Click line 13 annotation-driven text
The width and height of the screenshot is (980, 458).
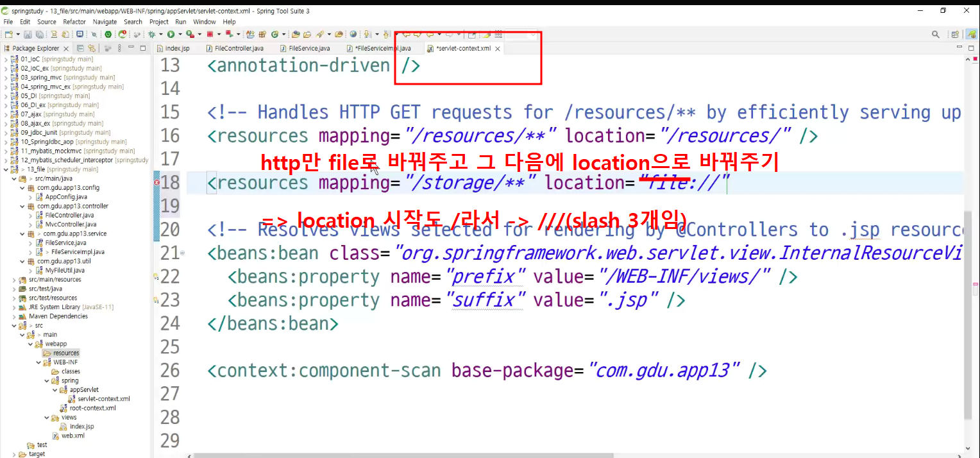[x=314, y=65]
